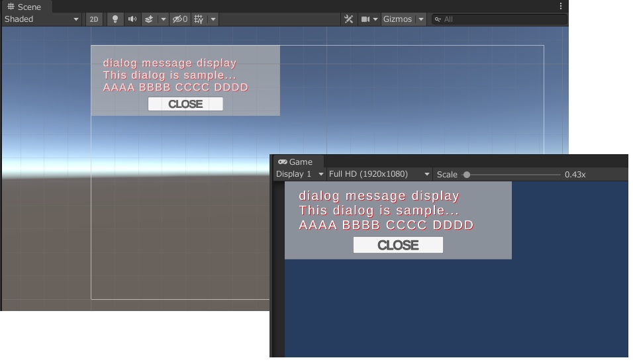Toggle scene grid visibility icon
Image resolution: width=633 pixels, height=364 pixels.
(199, 19)
